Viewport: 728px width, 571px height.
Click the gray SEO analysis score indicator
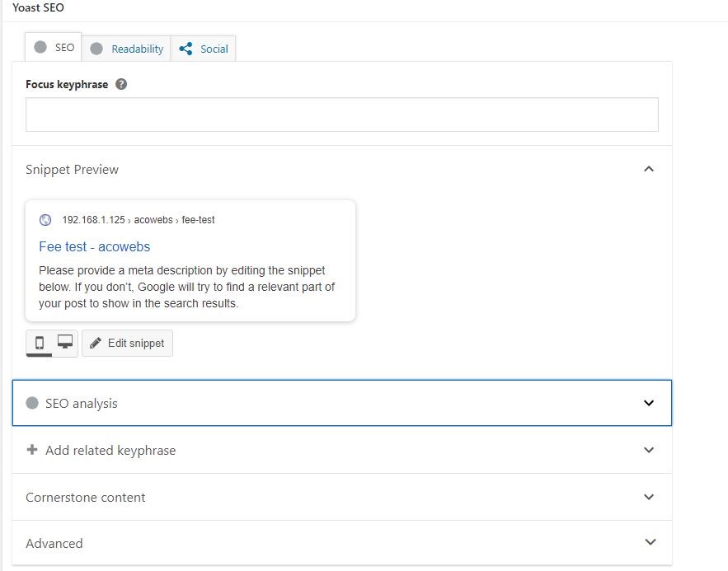point(32,403)
